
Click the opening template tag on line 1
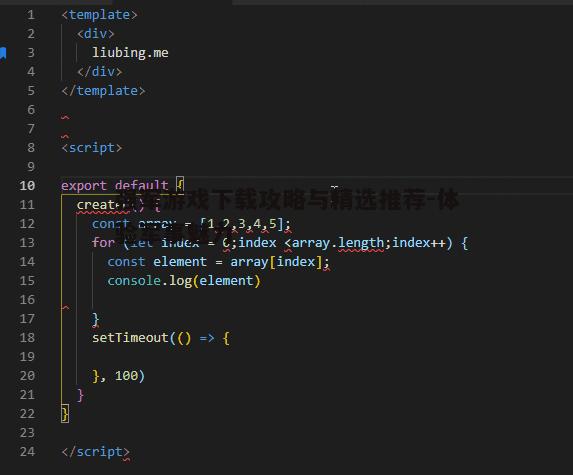tap(99, 15)
